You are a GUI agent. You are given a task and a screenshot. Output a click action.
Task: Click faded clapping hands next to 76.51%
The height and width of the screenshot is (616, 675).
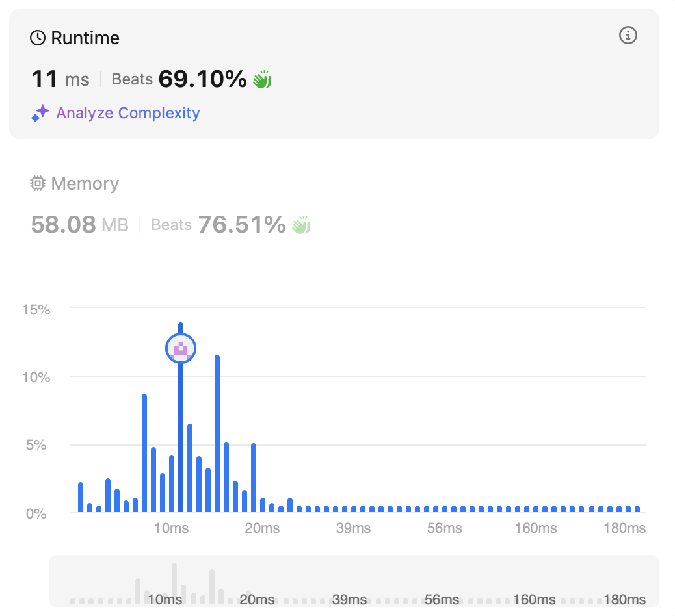pos(301,225)
